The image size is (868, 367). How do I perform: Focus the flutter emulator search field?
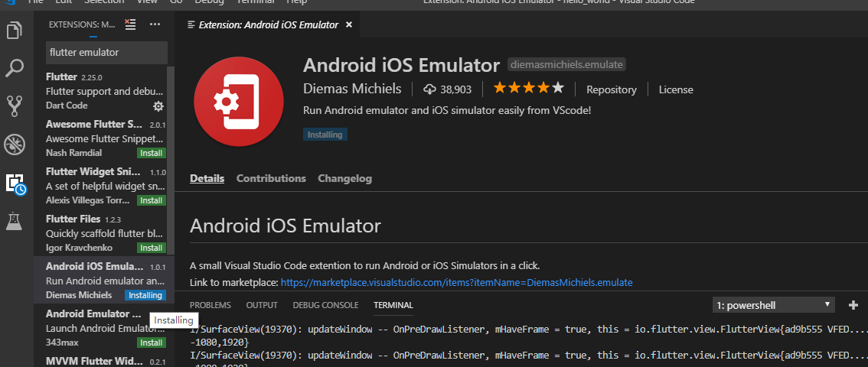pyautogui.click(x=106, y=53)
